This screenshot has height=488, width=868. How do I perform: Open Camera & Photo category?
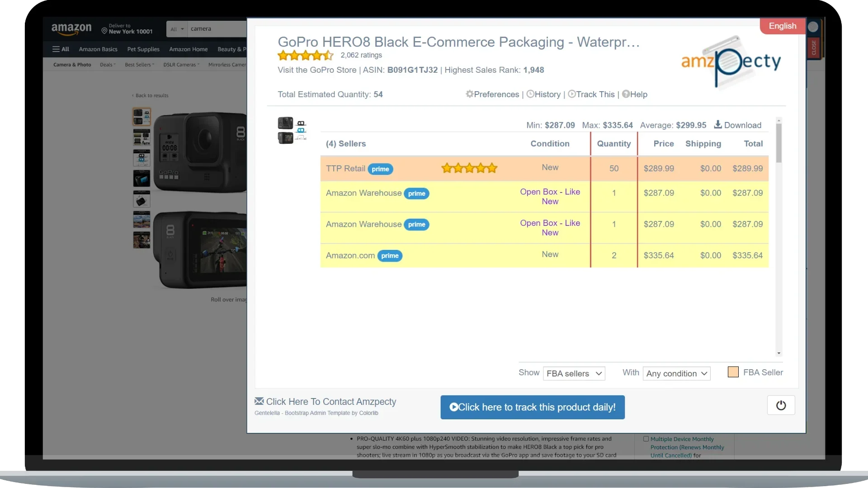coord(72,65)
